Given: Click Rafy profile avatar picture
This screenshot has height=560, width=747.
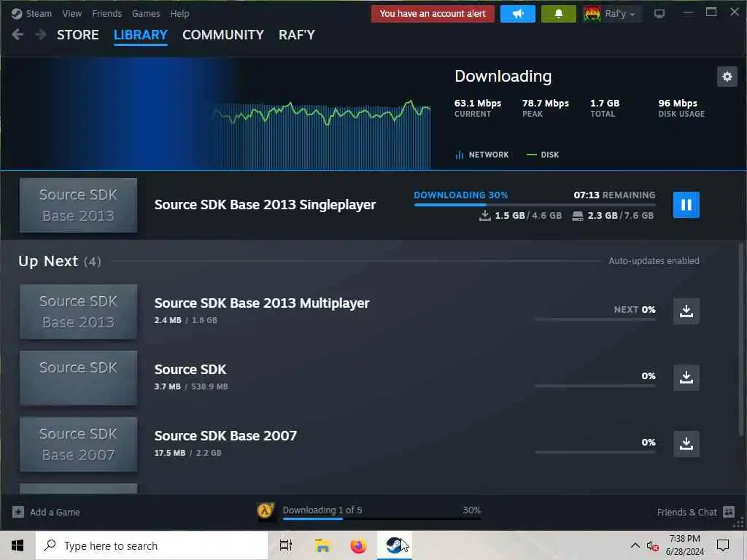Looking at the screenshot, I should coord(592,14).
